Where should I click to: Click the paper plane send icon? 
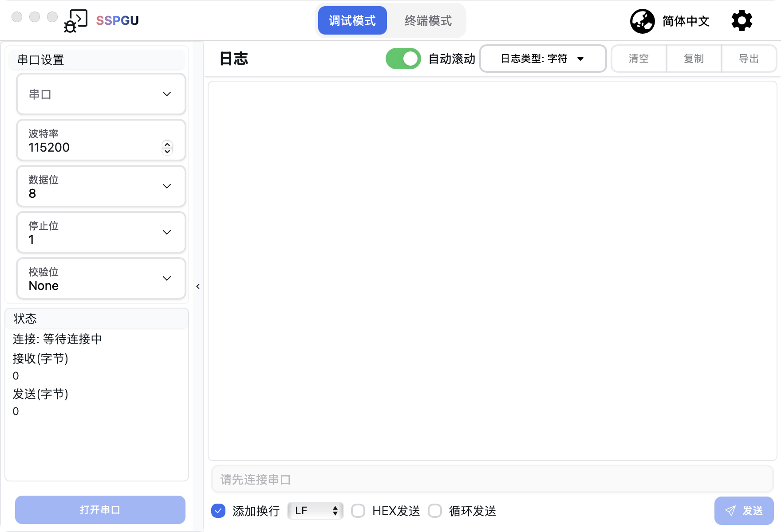coord(730,511)
